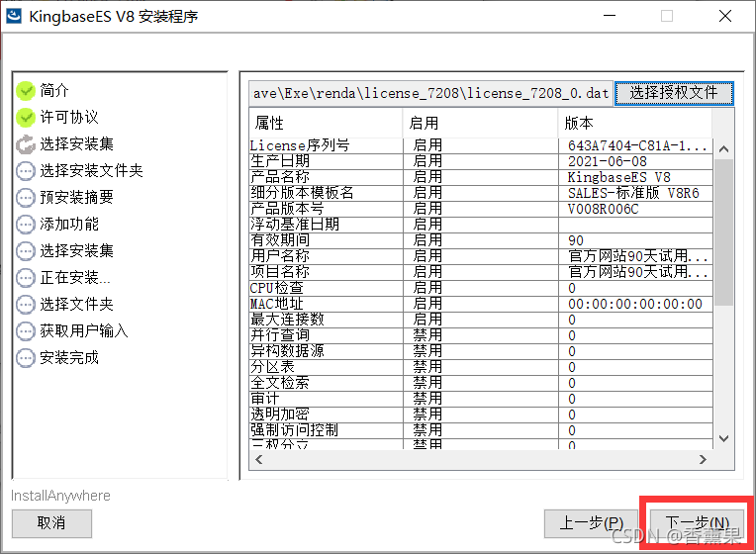This screenshot has height=554, width=756.
Task: Click the V008R006C version value
Action: 603,210
